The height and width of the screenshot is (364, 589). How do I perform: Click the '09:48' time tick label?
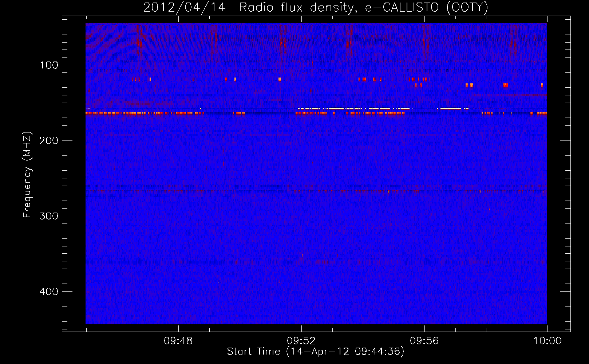pyautogui.click(x=178, y=341)
